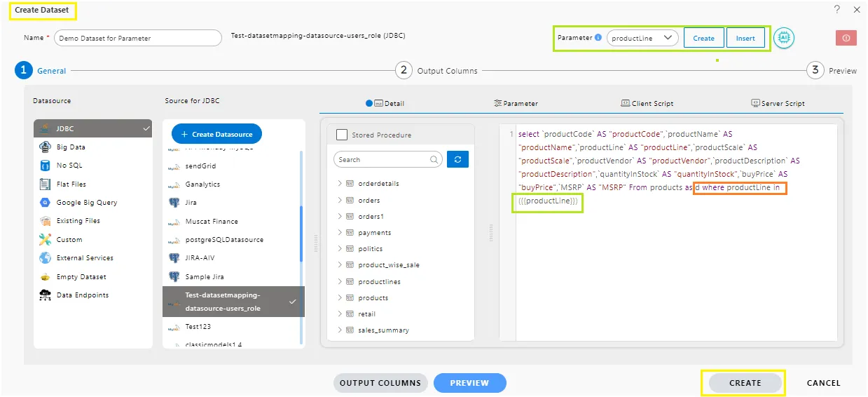Select the Test-datasetmapping-datasource-users_role datasource
Screen dimensions: 868x397
pos(233,302)
